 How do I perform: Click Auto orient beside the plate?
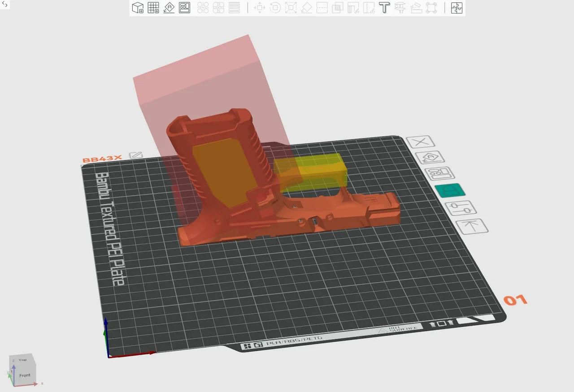[430, 158]
